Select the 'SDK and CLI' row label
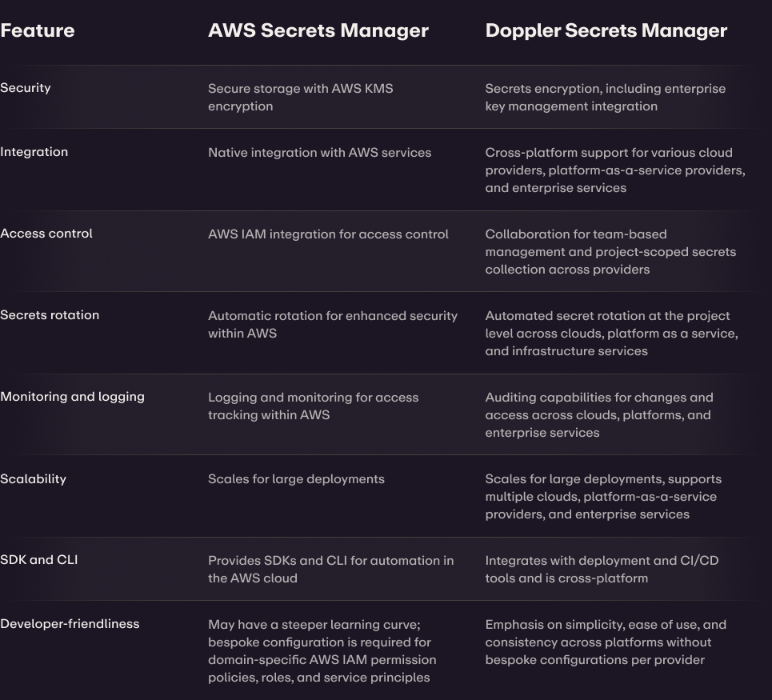This screenshot has width=772, height=700. tap(39, 560)
